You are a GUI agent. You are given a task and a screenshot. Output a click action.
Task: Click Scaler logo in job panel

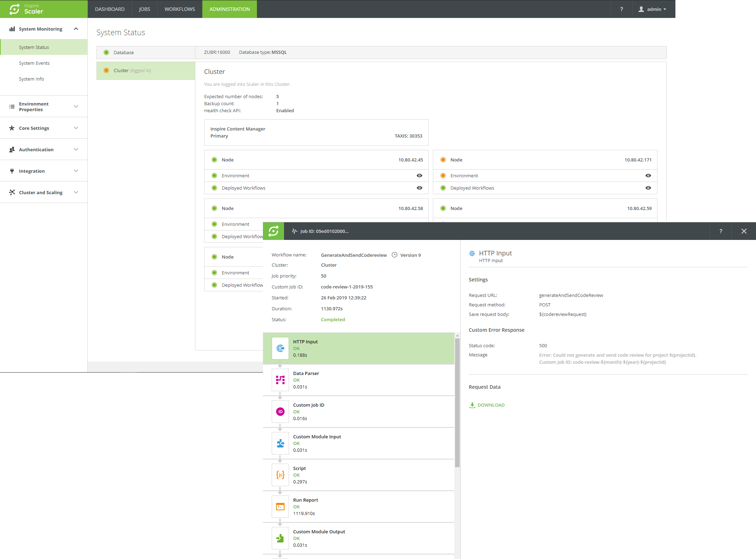tap(273, 231)
